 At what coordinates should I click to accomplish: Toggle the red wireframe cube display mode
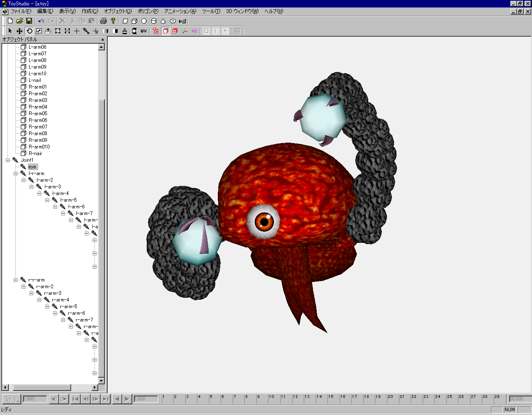[x=165, y=31]
